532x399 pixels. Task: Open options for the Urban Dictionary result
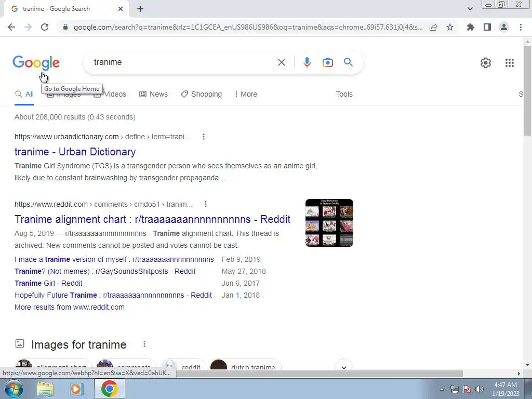[203, 137]
